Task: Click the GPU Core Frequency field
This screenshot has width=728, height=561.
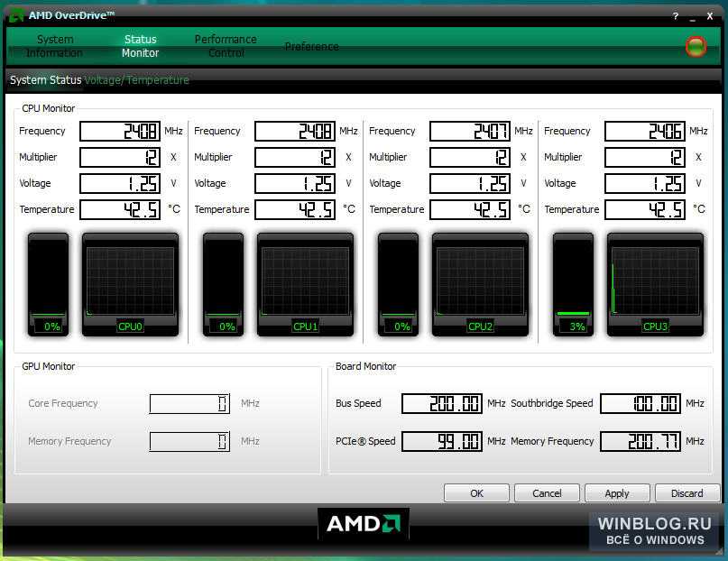Action: click(x=189, y=403)
